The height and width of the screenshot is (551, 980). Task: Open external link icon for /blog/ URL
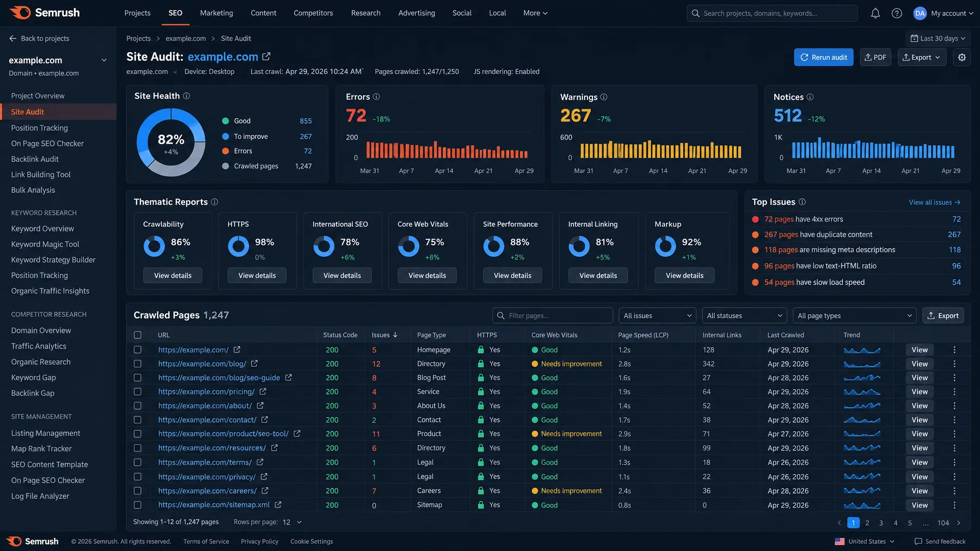pyautogui.click(x=254, y=364)
